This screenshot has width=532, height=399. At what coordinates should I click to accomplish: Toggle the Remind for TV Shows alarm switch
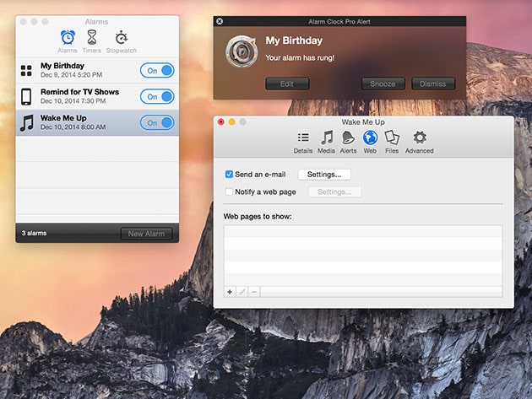pos(157,97)
